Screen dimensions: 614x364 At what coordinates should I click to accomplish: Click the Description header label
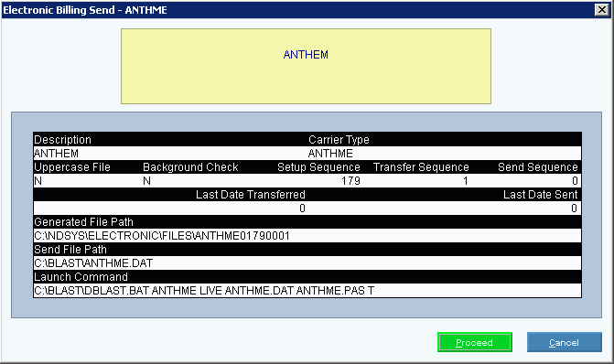point(62,140)
